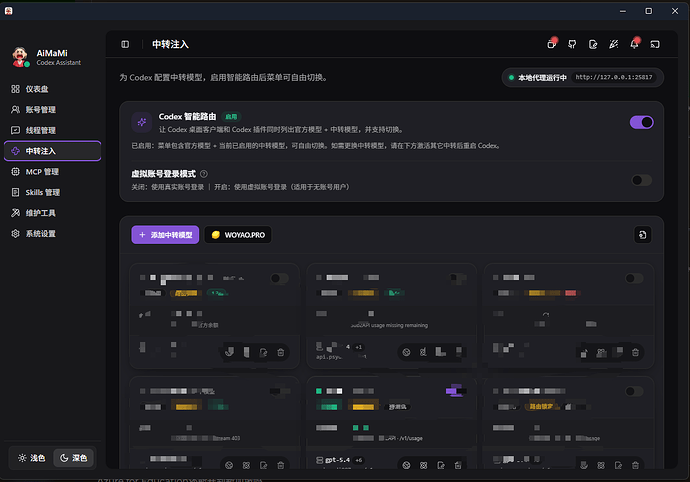690x482 pixels.
Task: Switch to 浅色 light theme
Action: pos(32,458)
